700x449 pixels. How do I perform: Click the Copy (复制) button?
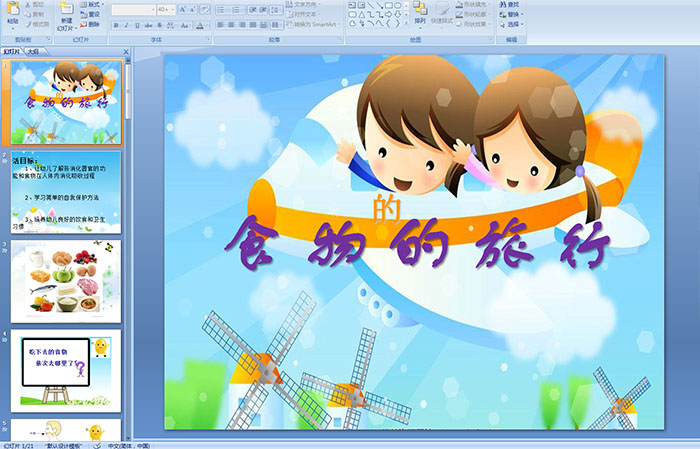click(x=34, y=14)
